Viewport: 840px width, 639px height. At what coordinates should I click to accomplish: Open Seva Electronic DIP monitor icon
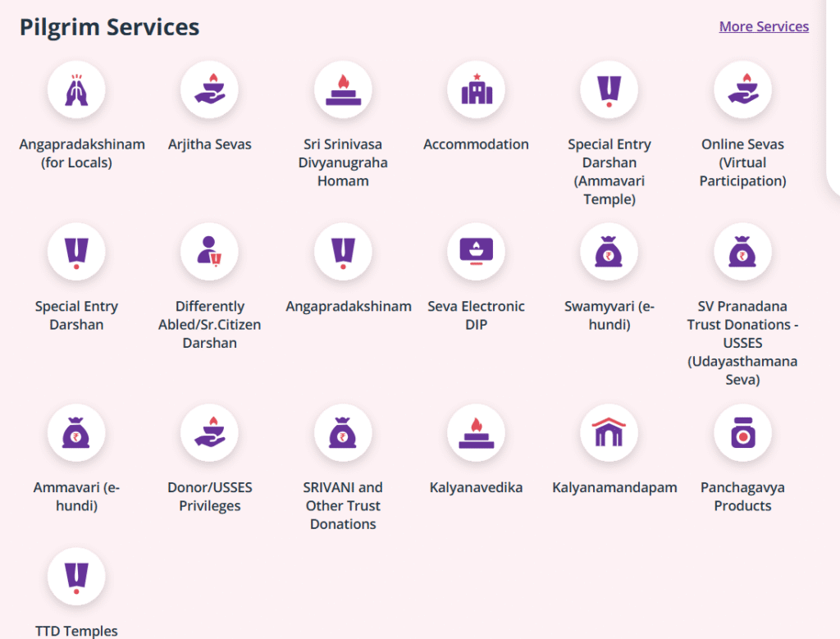[477, 252]
